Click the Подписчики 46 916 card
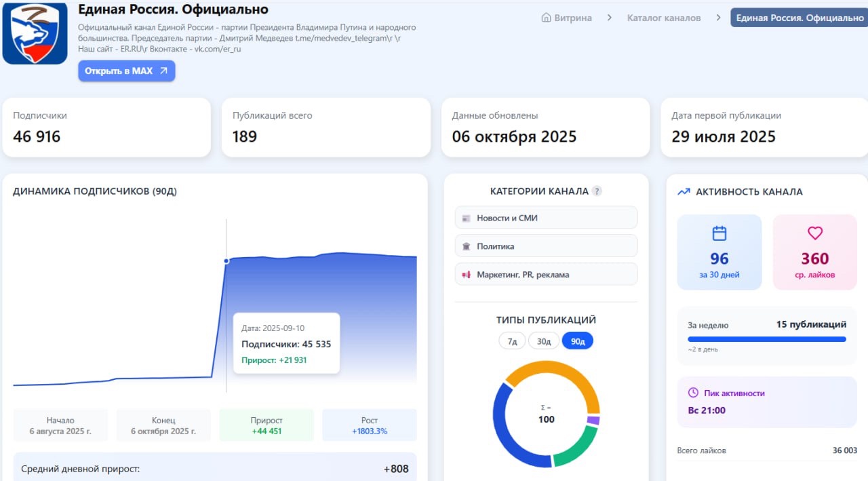 tap(106, 128)
